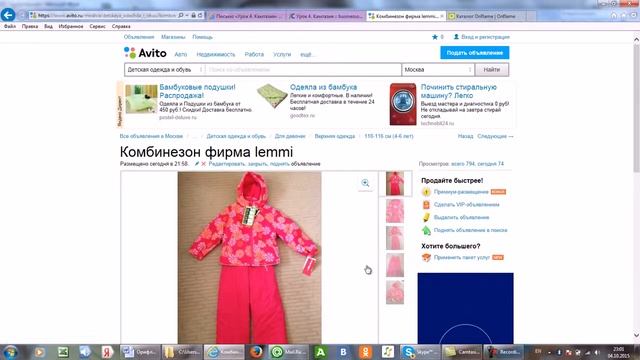Screen dimensions: 640x360
Task: Click the search magnifier in the address bar
Action: pyautogui.click(x=181, y=16)
